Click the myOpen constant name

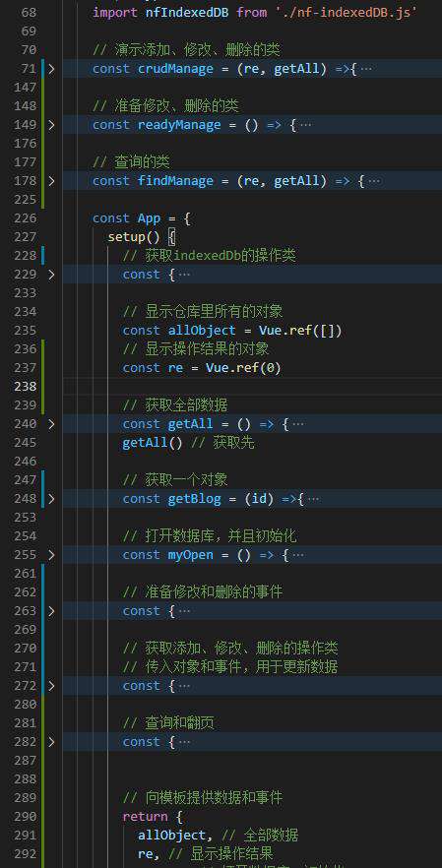click(x=191, y=555)
